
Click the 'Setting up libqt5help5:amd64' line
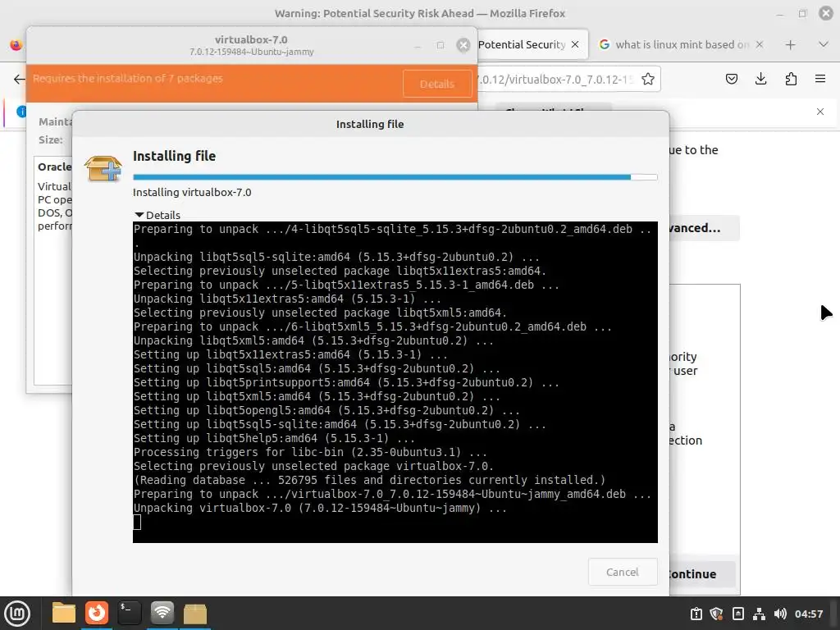pyautogui.click(x=274, y=438)
